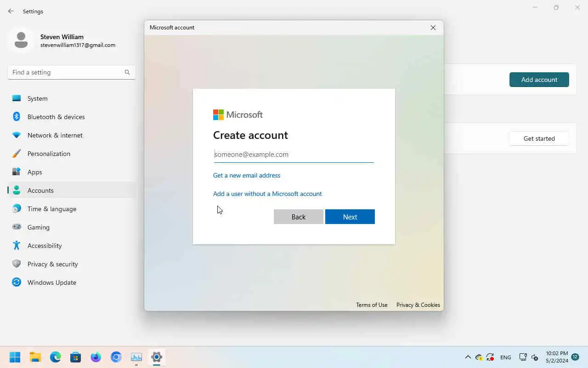This screenshot has height=368, width=588.
Task: Launch Firefox from the taskbar
Action: (96, 357)
